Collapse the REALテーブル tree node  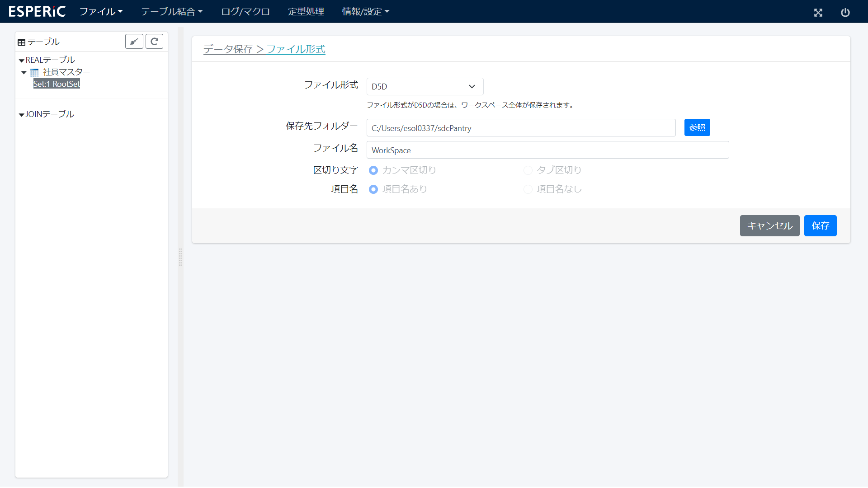click(x=21, y=61)
